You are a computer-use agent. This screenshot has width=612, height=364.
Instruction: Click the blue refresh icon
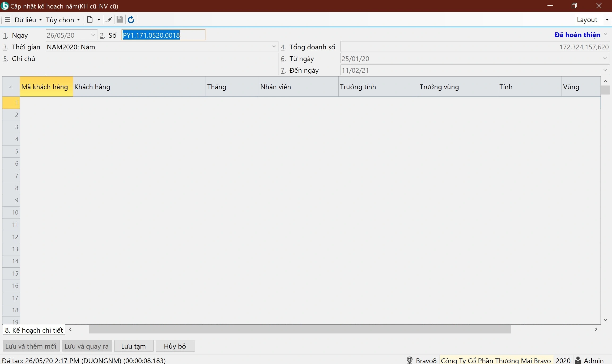(x=131, y=20)
